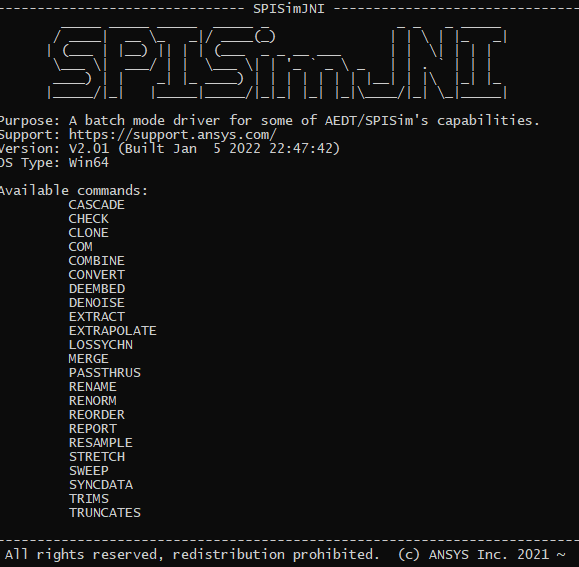Select the PASSTHRUS command text

[105, 373]
